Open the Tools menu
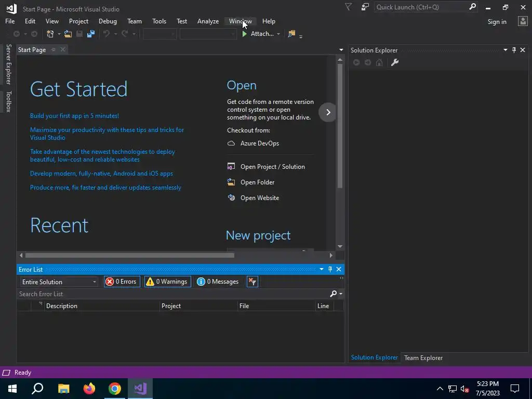Screen dimensions: 532x399 pos(159,21)
